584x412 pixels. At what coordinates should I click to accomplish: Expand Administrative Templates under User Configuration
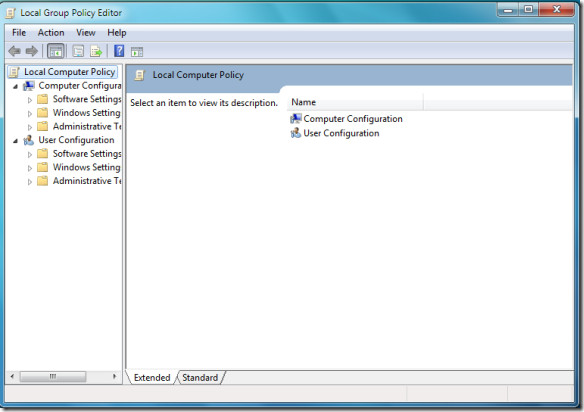pyautogui.click(x=30, y=182)
